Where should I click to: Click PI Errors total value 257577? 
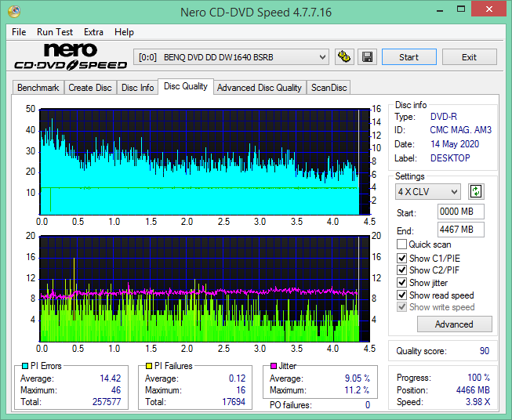pos(107,402)
